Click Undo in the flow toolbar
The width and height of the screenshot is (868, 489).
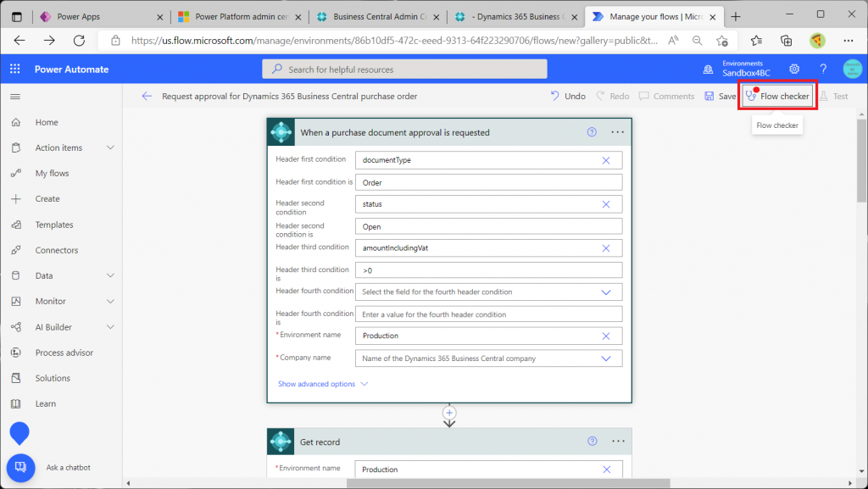[x=568, y=97]
